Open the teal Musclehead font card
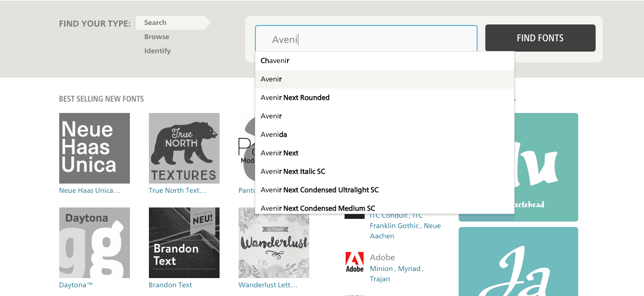The image size is (644, 296). [x=546, y=167]
